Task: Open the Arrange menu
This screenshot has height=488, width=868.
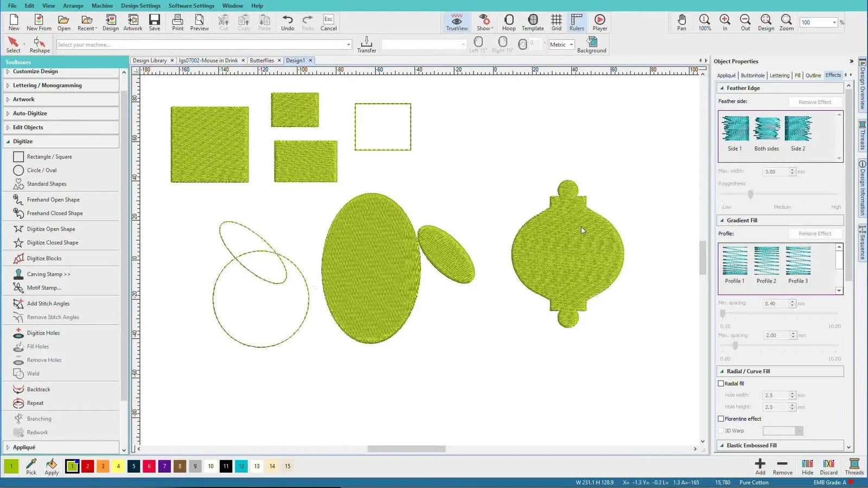Action: 73,5
